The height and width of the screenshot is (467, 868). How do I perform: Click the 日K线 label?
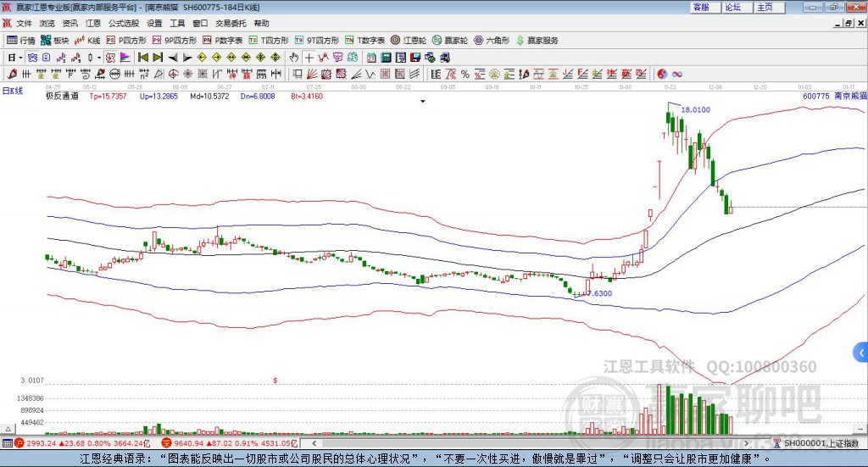(13, 91)
